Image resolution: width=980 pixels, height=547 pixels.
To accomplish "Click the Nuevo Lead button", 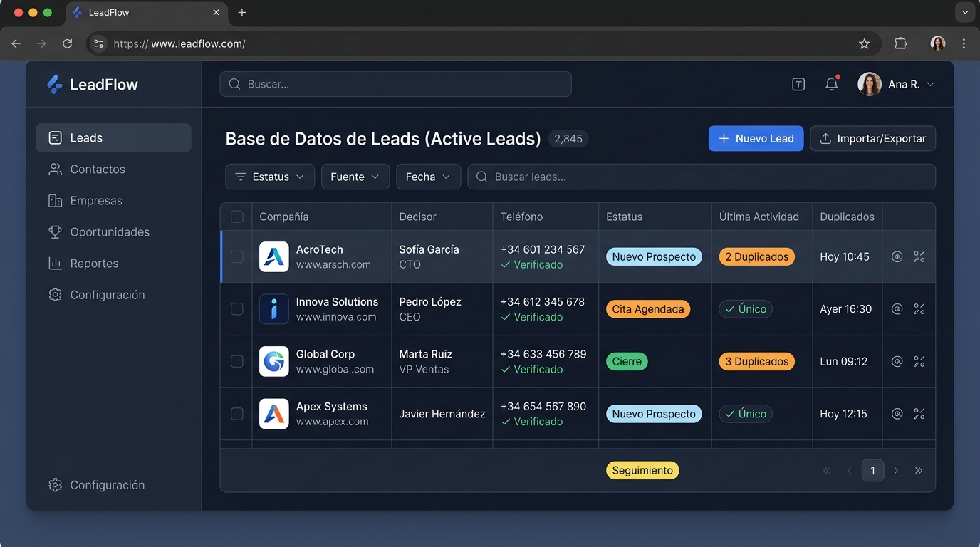I will pyautogui.click(x=756, y=138).
